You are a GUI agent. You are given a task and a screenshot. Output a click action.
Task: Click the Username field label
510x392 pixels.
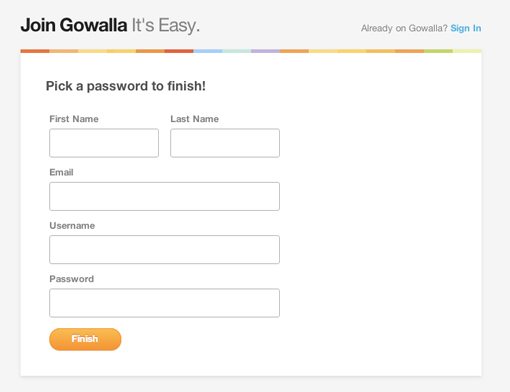coord(72,226)
